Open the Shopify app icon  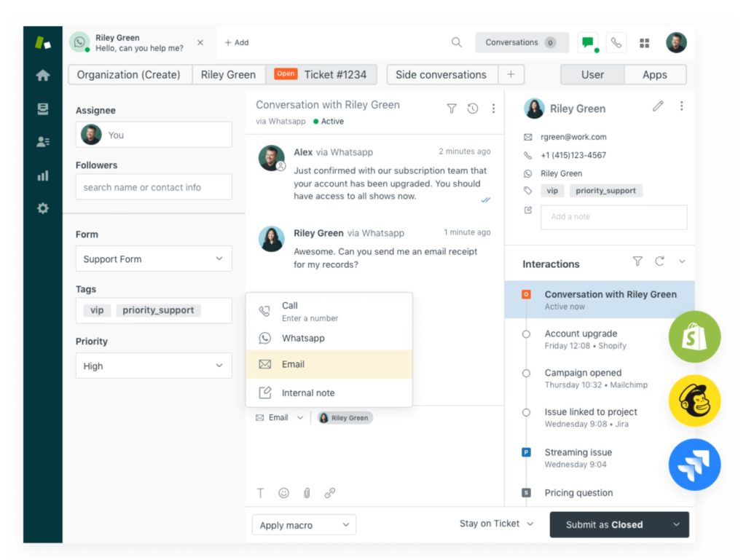pyautogui.click(x=694, y=336)
